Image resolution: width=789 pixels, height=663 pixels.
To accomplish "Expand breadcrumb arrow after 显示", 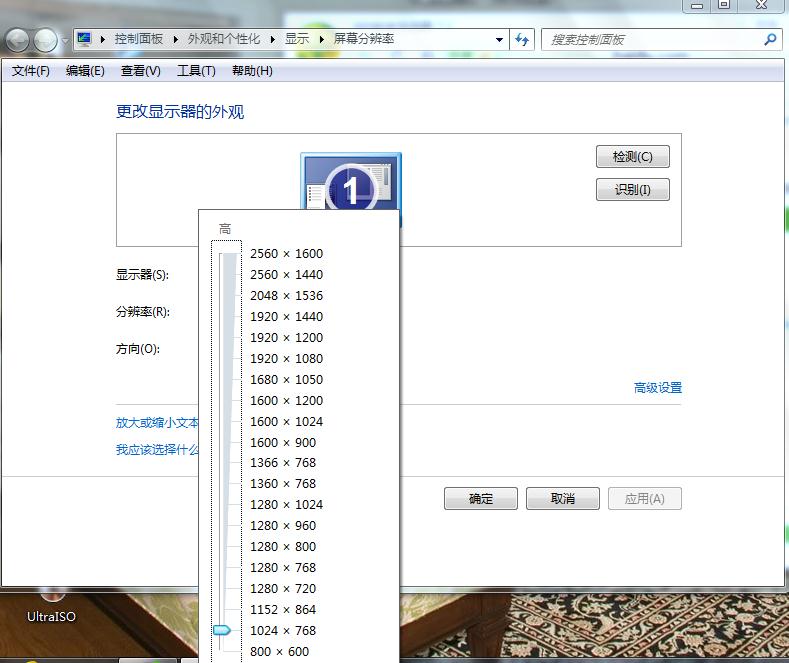I will pos(322,39).
